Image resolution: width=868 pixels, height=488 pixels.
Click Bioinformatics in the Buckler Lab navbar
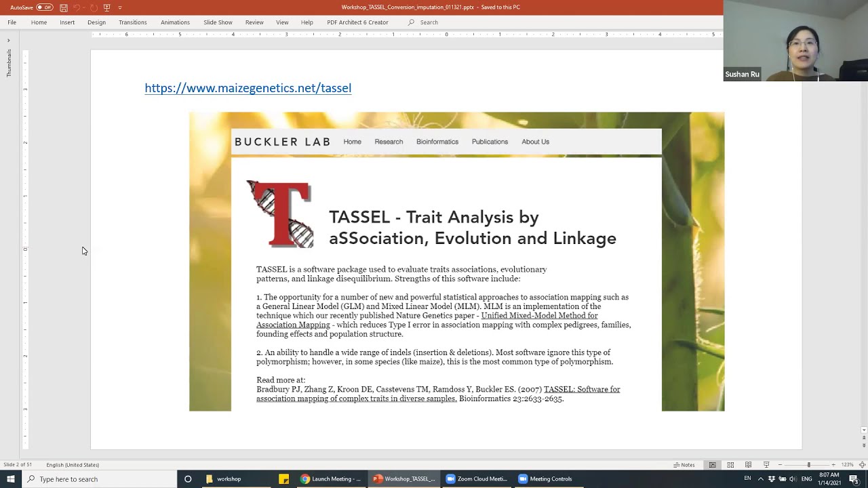click(x=437, y=142)
